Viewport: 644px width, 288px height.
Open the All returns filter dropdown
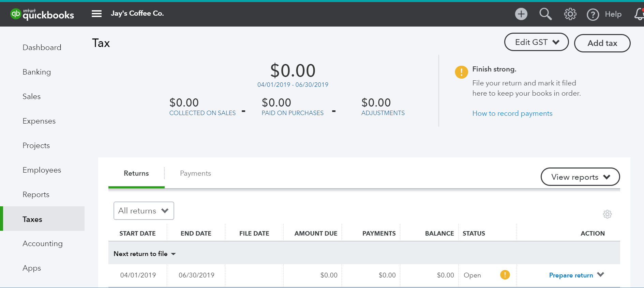click(x=144, y=211)
